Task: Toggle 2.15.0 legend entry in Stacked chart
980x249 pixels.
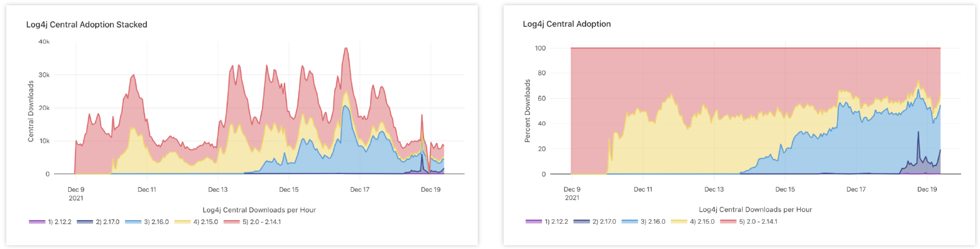Action: click(205, 222)
